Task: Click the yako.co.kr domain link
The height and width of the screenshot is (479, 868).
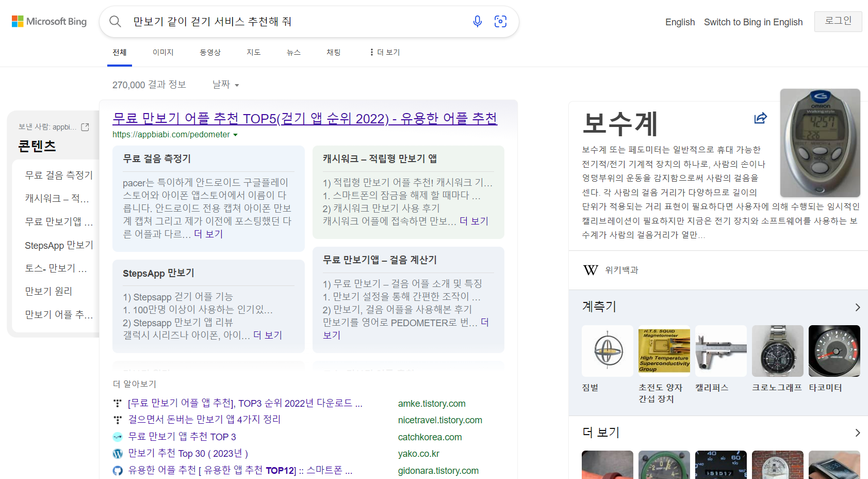Action: pos(418,454)
